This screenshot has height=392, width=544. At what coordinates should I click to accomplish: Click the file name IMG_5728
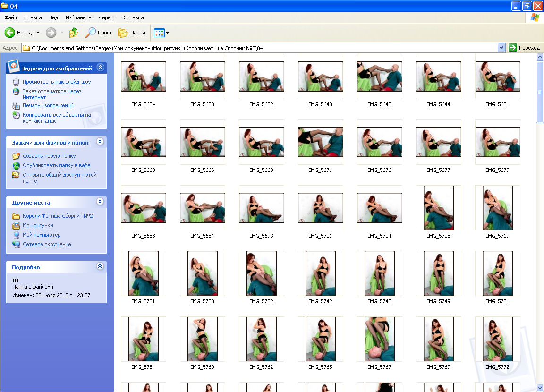[203, 301]
